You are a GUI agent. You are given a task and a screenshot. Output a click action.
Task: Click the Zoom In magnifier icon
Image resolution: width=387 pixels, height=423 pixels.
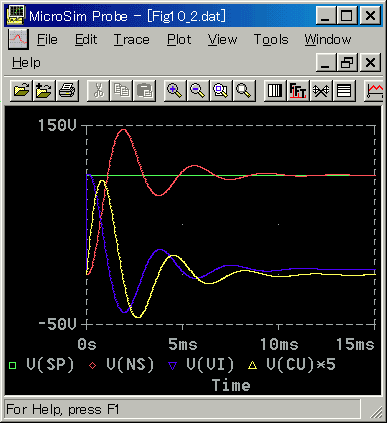point(175,90)
